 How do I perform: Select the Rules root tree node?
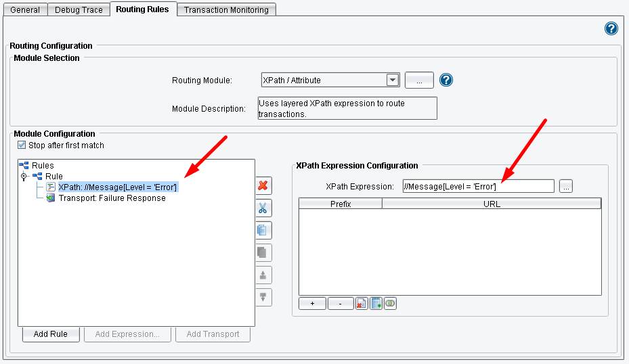(42, 165)
